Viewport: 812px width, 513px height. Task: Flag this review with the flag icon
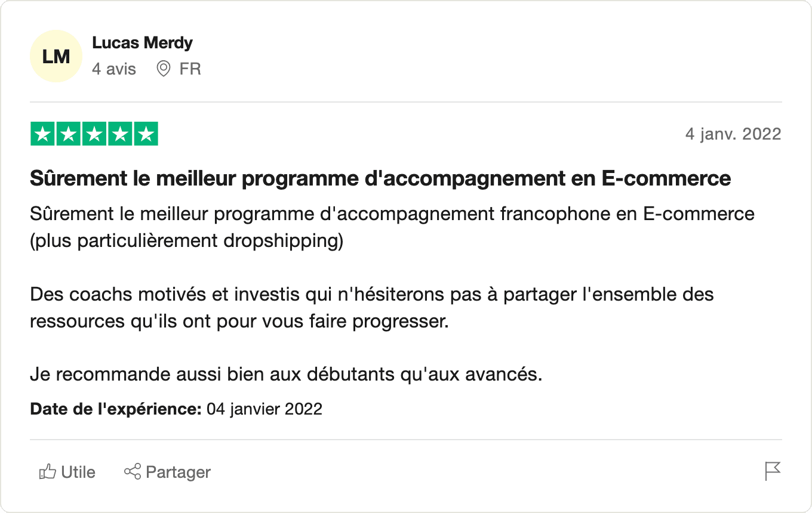pos(773,471)
